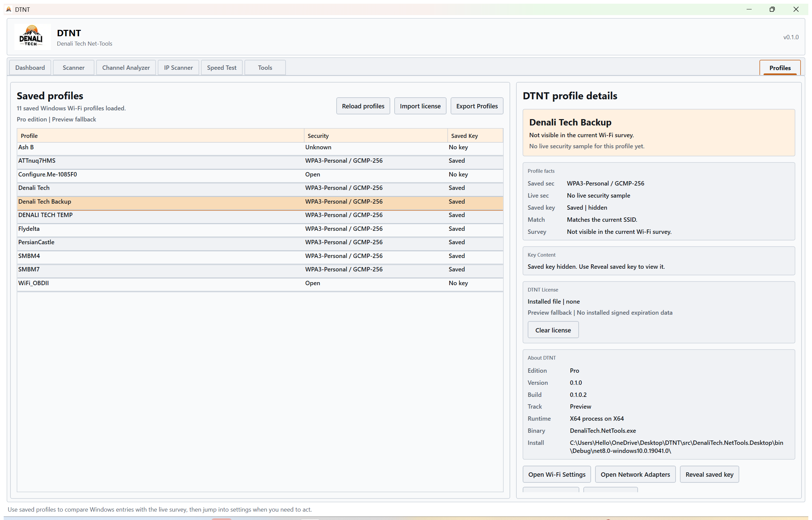Click the Denali Tech logo in the header
This screenshot has height=520, width=812.
click(x=32, y=37)
